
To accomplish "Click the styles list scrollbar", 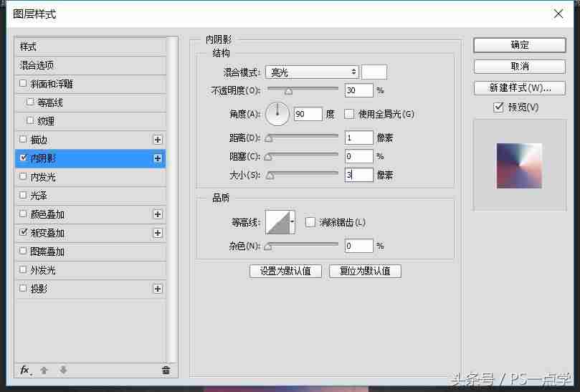I will point(172,199).
